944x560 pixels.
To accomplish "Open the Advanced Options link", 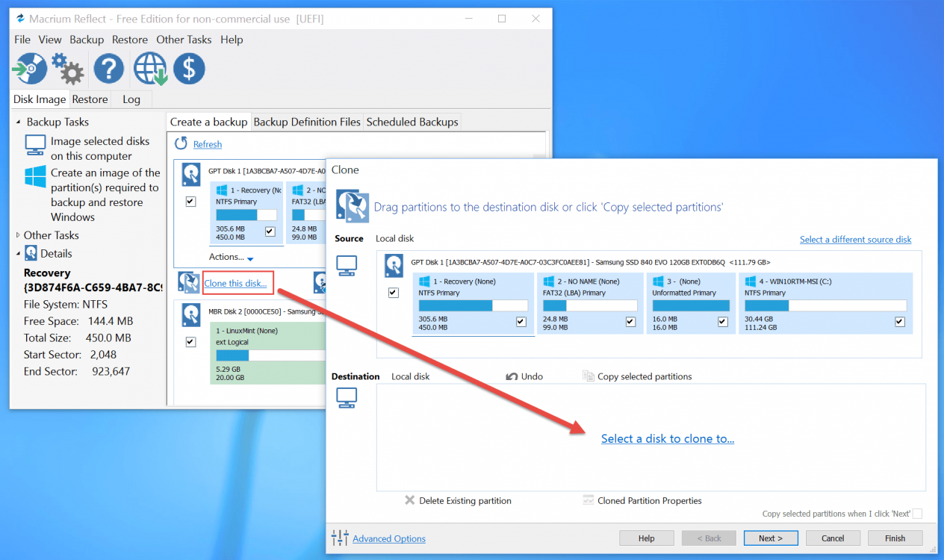I will point(389,538).
